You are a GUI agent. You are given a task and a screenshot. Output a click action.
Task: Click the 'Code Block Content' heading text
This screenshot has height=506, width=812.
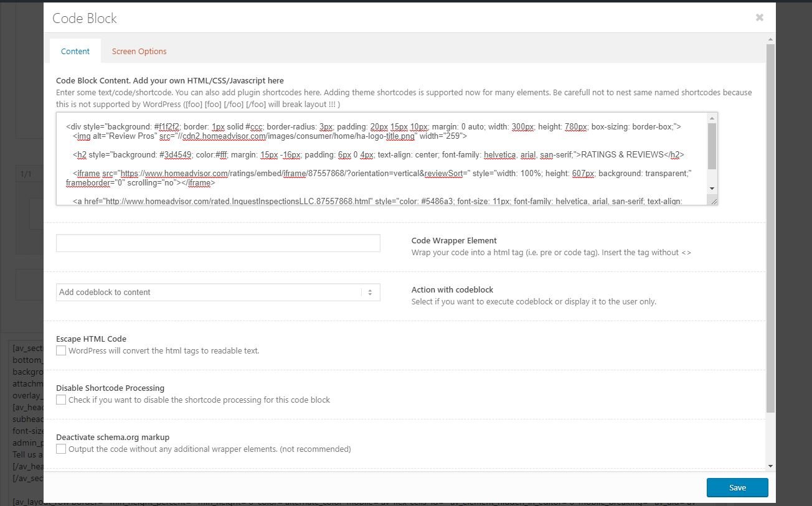[x=170, y=80]
